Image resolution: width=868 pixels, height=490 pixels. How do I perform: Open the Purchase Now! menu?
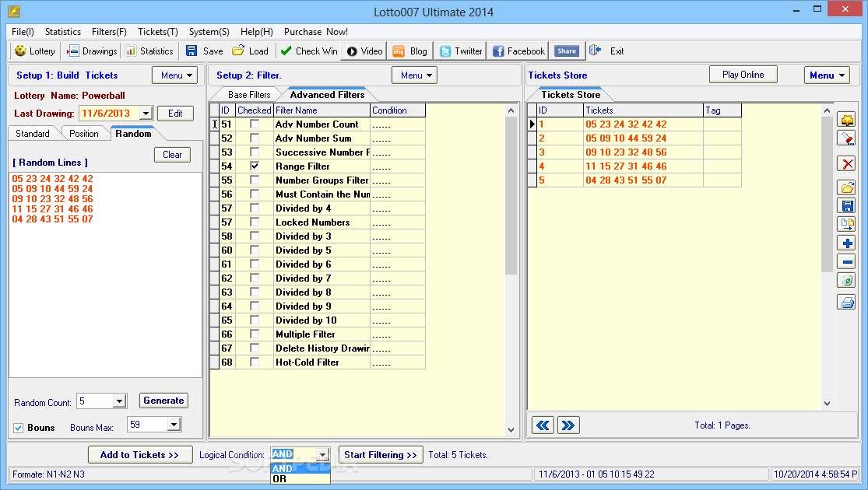[x=315, y=32]
